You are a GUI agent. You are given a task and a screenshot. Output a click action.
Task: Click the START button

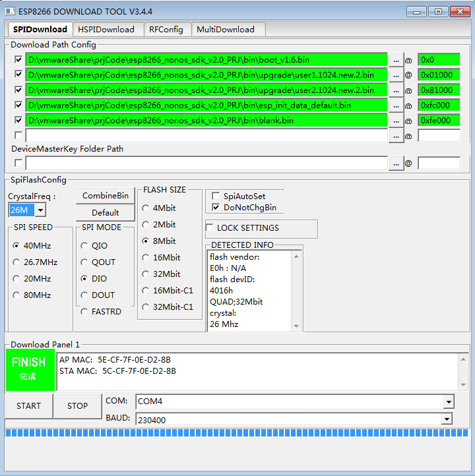coord(29,406)
